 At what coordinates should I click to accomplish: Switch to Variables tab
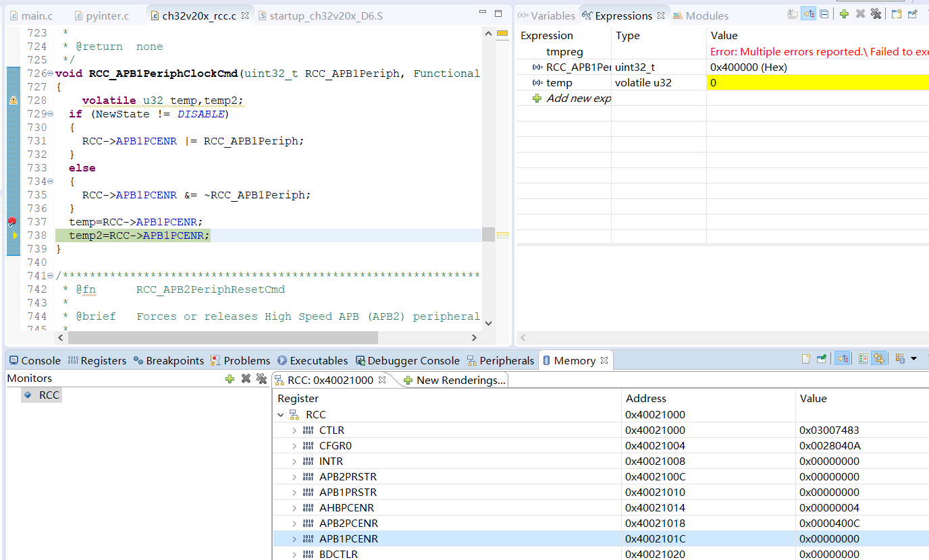(546, 16)
